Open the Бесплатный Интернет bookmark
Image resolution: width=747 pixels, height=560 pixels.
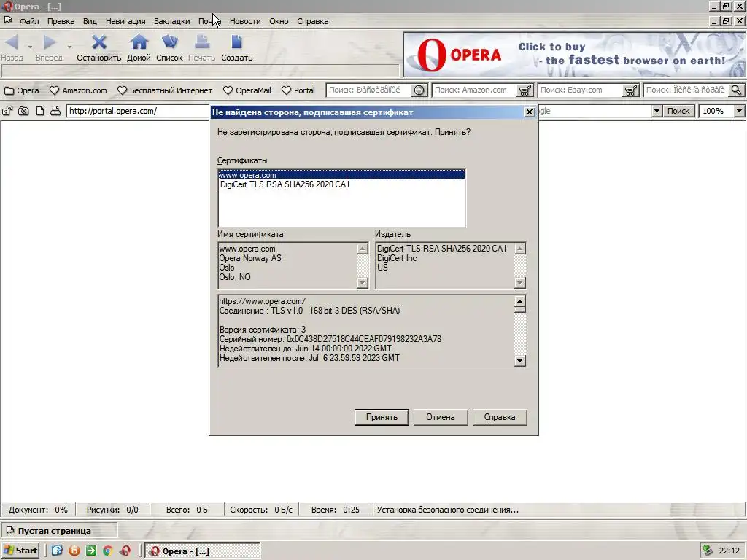(x=165, y=90)
